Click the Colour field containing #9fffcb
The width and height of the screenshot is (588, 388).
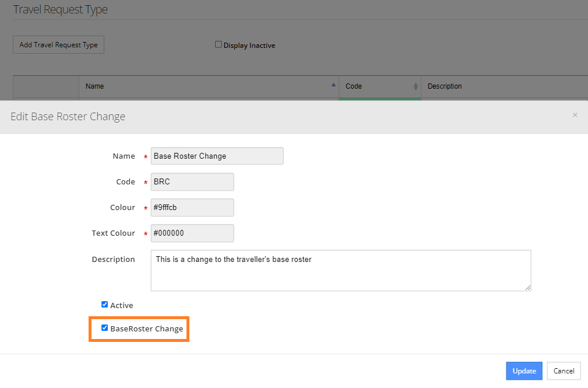[x=192, y=208]
